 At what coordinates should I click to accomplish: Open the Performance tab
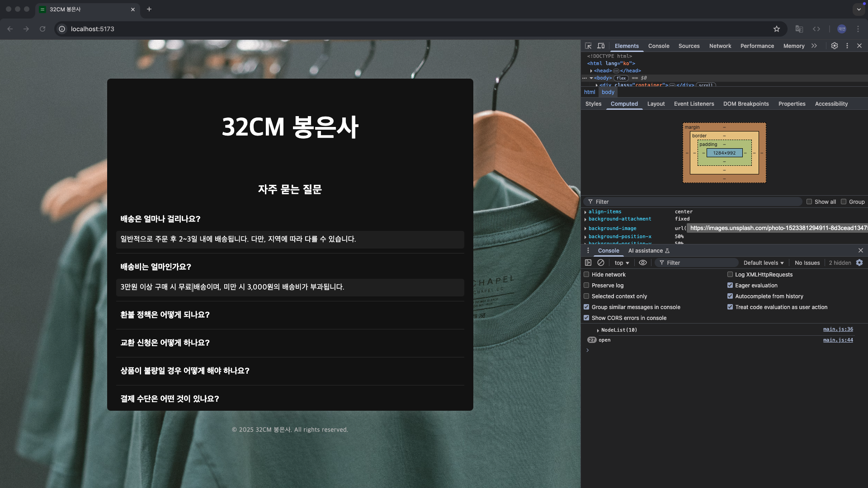[x=757, y=46]
